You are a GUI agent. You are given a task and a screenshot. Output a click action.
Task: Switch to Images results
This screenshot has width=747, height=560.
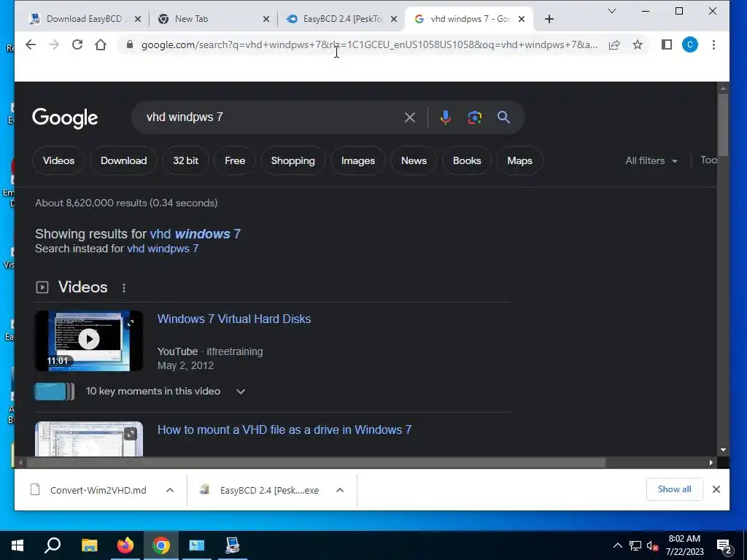pos(357,160)
